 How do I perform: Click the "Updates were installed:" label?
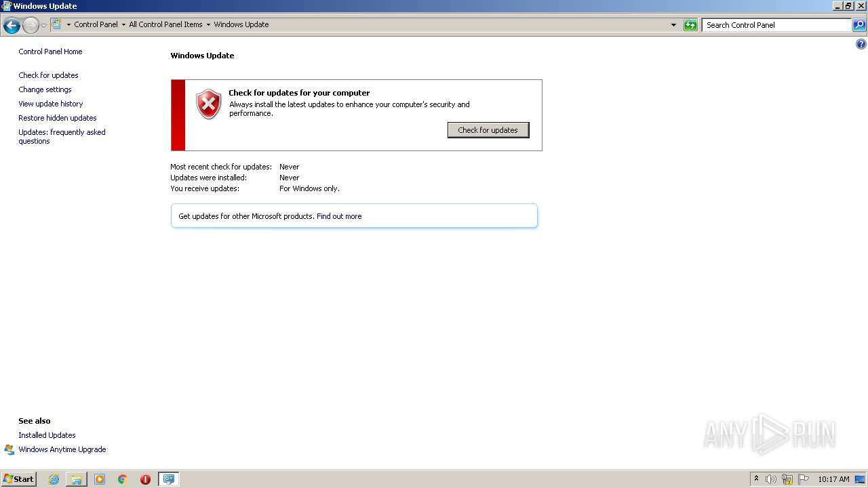208,178
